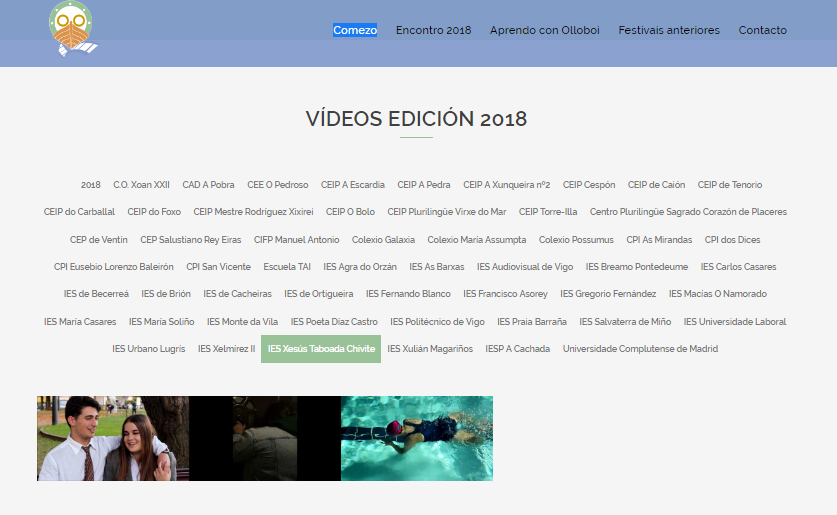Select the CEIP O Bolo filter

coord(350,212)
